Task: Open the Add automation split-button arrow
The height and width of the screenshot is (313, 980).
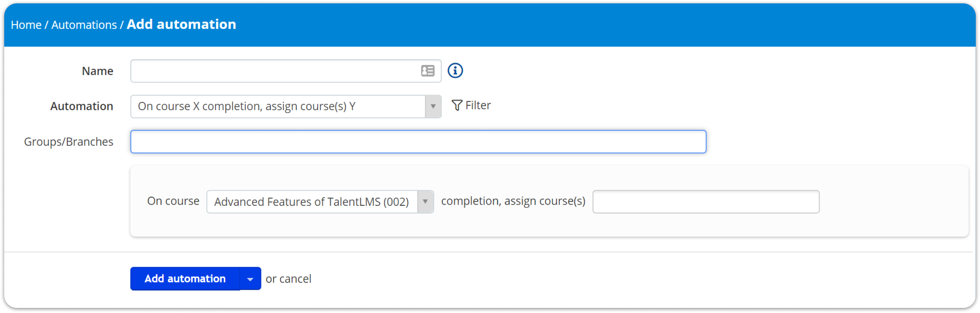Action: point(250,279)
